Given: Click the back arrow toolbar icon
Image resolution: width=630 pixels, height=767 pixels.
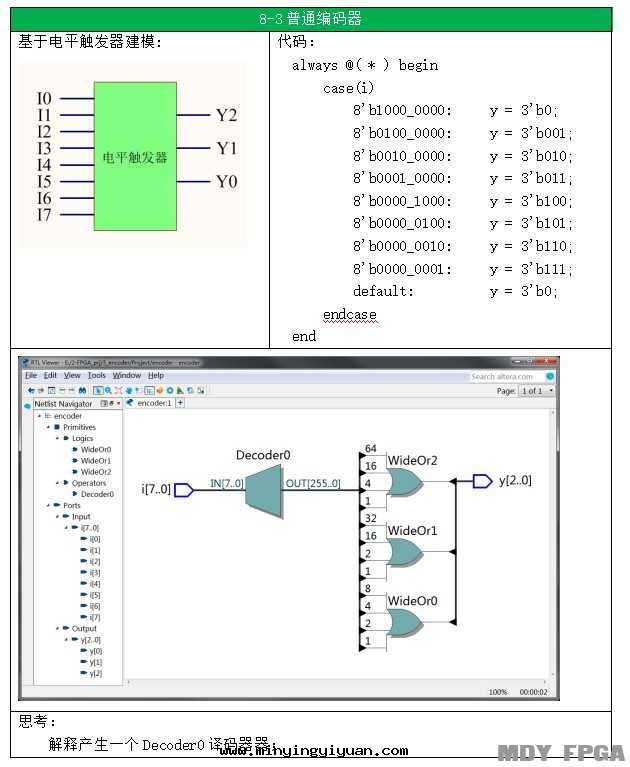Looking at the screenshot, I should pos(30,390).
